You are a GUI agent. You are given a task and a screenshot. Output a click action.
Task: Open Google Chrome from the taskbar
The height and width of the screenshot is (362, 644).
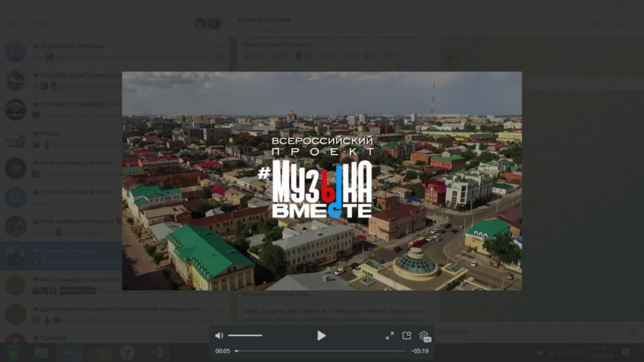pyautogui.click(x=99, y=353)
